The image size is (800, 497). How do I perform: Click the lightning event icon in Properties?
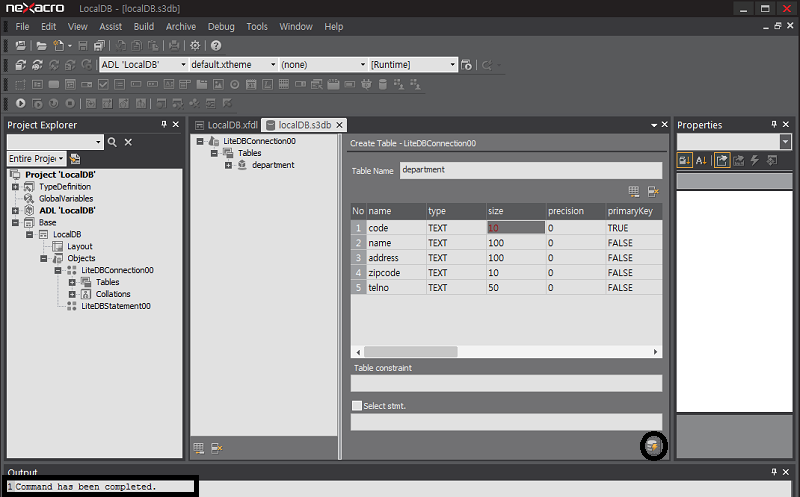click(755, 160)
